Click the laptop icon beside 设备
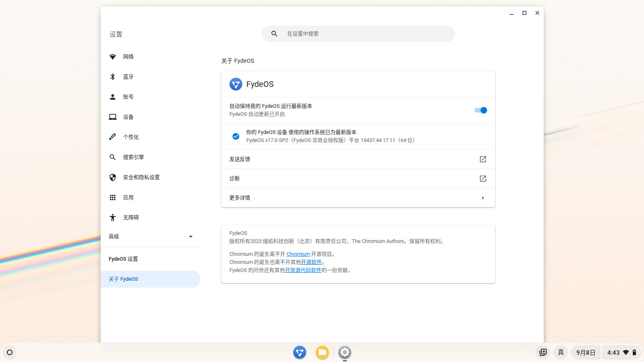Viewport: 644px width, 362px height. pos(113,117)
